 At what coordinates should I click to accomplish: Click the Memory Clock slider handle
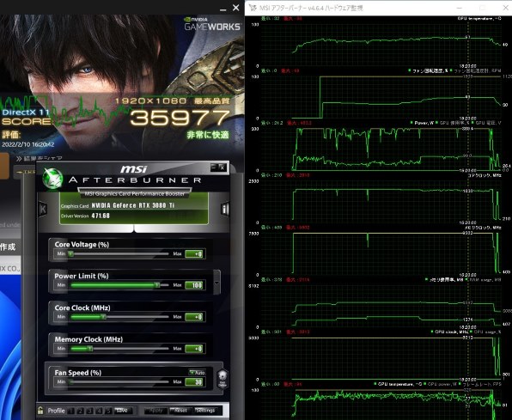coord(90,349)
